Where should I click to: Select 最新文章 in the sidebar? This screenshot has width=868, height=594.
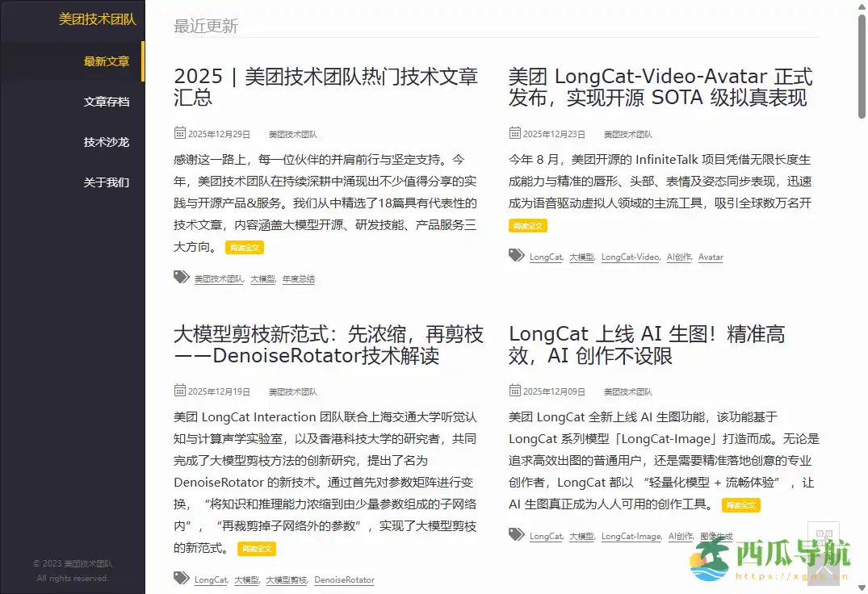pyautogui.click(x=106, y=61)
